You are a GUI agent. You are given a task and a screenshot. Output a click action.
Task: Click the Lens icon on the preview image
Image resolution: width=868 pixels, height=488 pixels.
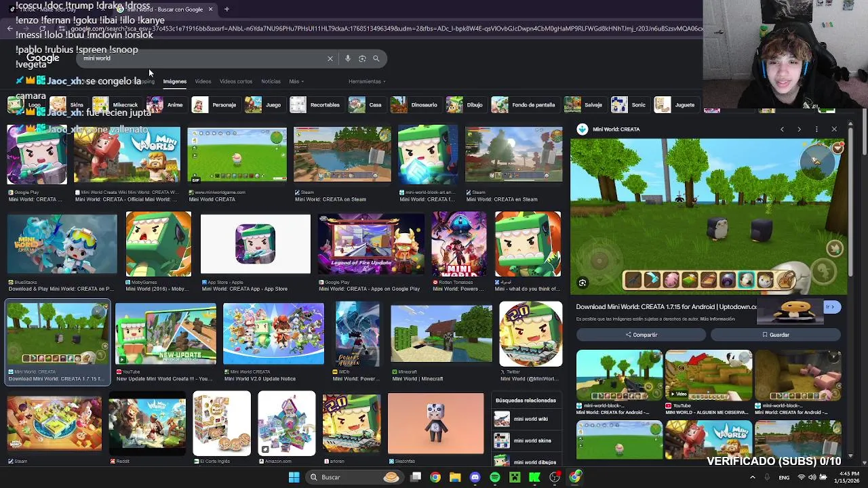click(x=583, y=283)
